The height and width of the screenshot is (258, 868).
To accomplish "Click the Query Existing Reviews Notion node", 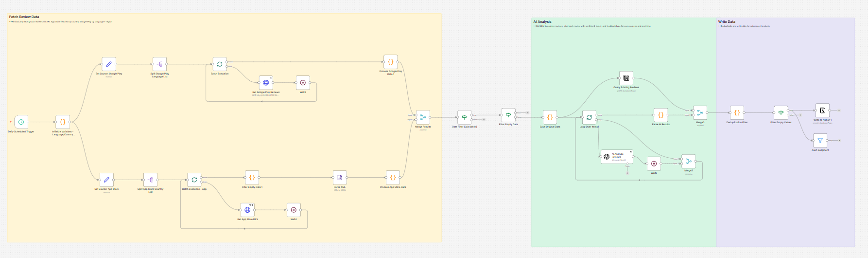I will coord(626,78).
